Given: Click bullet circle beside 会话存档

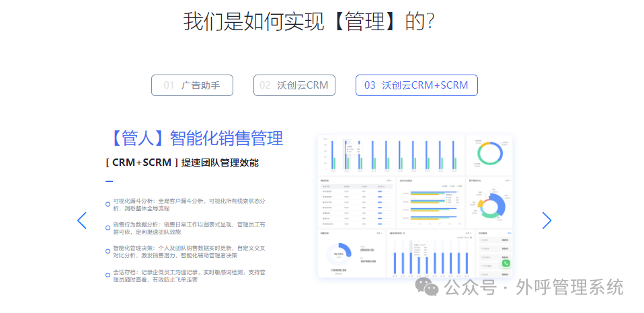Looking at the screenshot, I should click(x=108, y=275).
